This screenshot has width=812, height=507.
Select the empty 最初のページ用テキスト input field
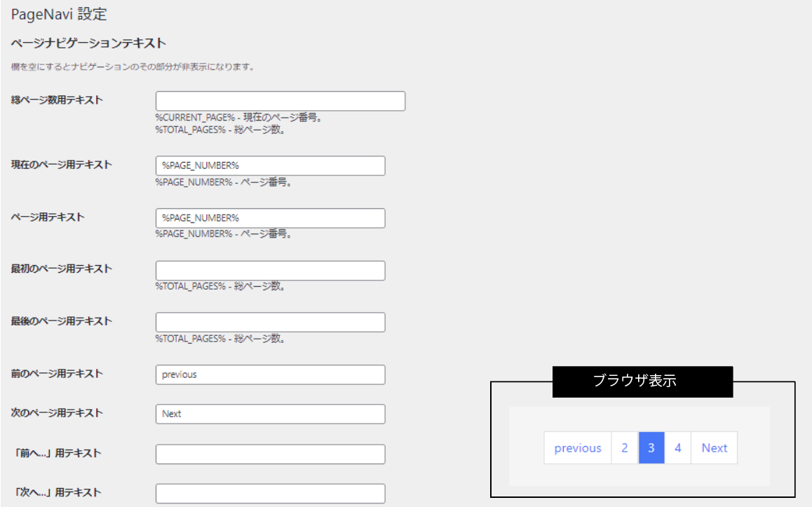click(x=270, y=271)
